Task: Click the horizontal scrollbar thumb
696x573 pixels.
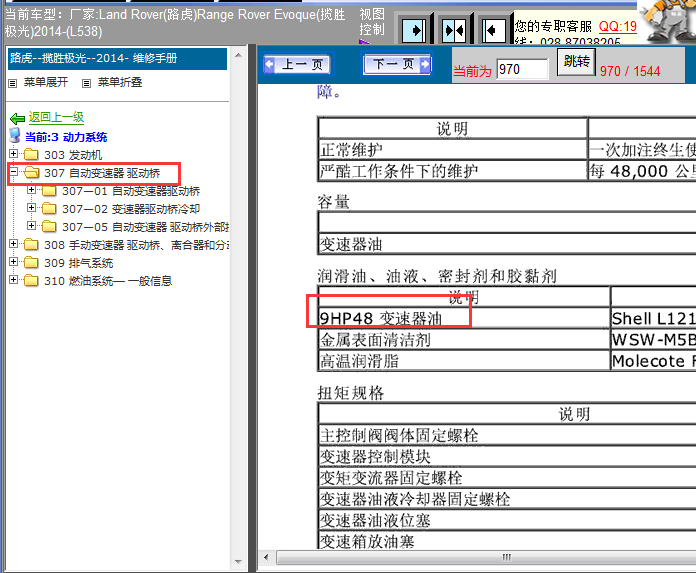Action: 486,557
